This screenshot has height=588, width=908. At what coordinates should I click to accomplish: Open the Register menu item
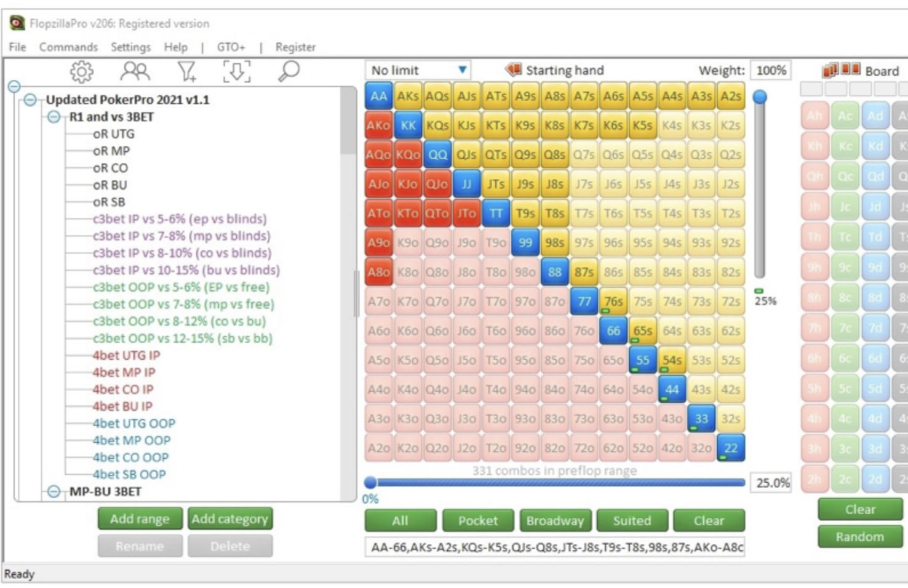coord(295,47)
